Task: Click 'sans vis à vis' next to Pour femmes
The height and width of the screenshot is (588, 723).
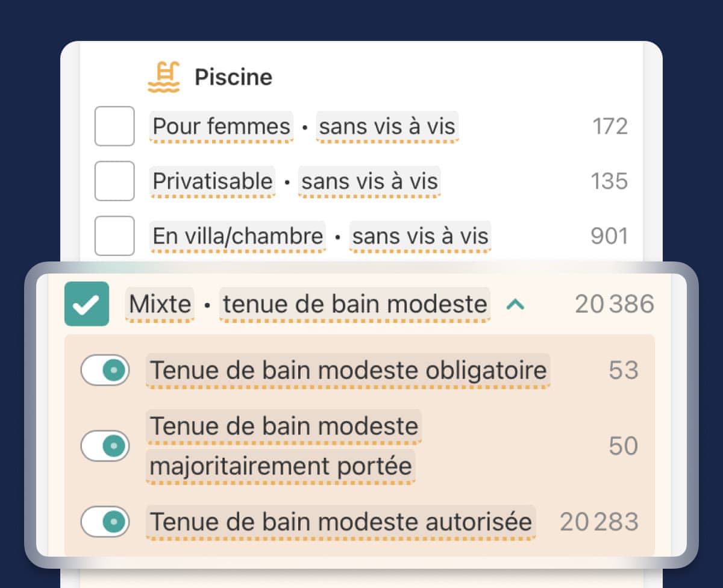Action: [x=387, y=127]
